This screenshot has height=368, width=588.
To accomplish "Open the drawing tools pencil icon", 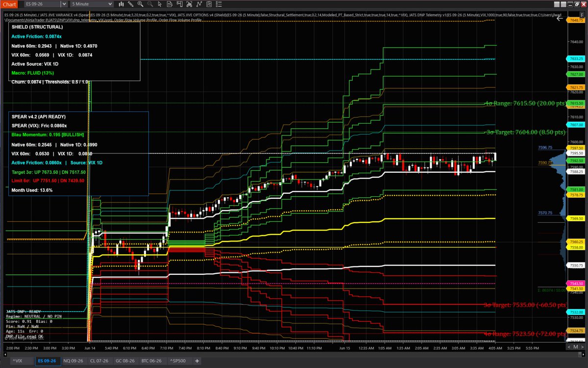I will [x=131, y=4].
